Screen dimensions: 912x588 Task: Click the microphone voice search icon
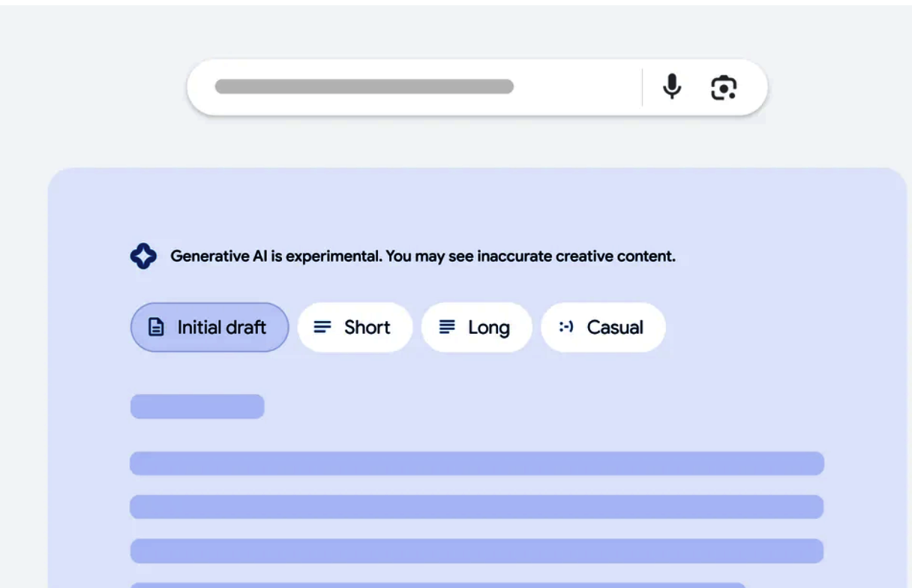tap(672, 87)
